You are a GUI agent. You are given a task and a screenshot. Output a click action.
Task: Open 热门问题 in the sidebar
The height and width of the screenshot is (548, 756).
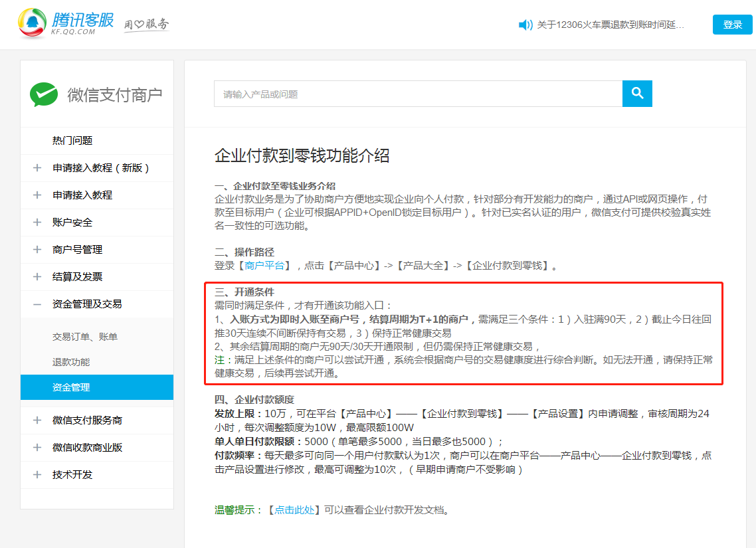click(x=72, y=141)
